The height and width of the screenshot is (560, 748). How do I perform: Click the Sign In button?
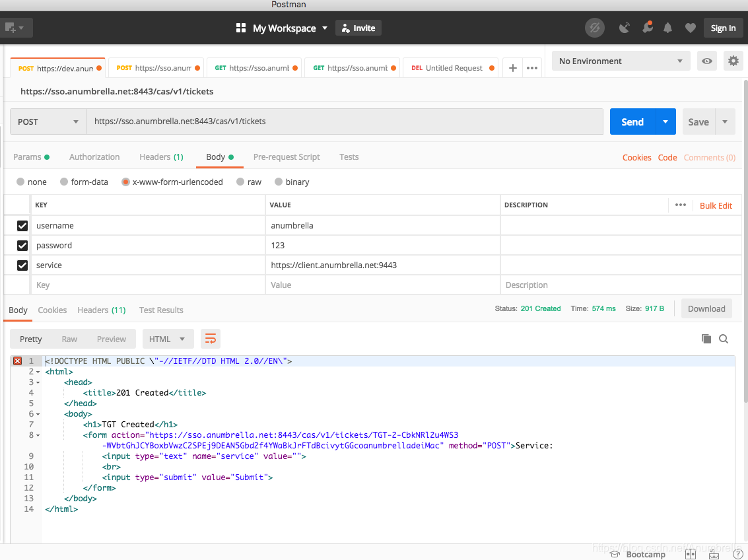click(723, 28)
